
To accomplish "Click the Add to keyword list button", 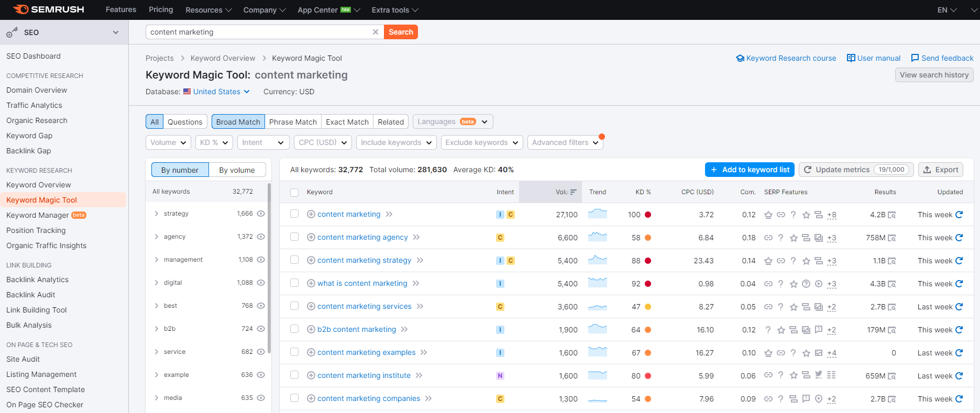I will click(x=750, y=170).
